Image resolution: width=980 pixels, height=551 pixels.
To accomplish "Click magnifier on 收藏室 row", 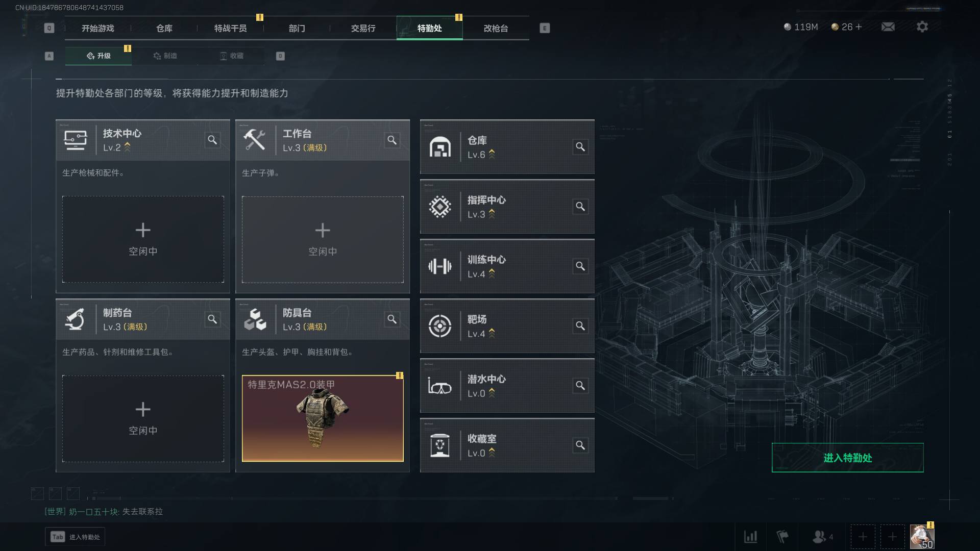I will pos(580,445).
